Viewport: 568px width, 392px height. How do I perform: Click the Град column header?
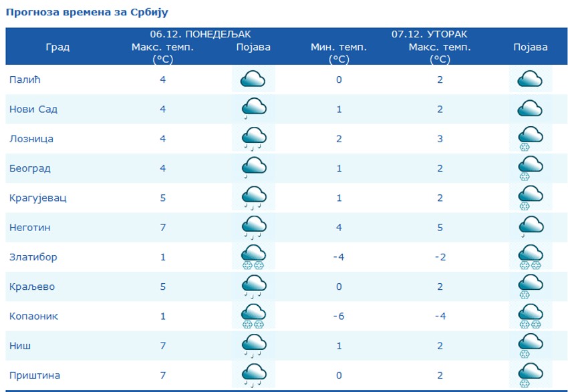57,47
